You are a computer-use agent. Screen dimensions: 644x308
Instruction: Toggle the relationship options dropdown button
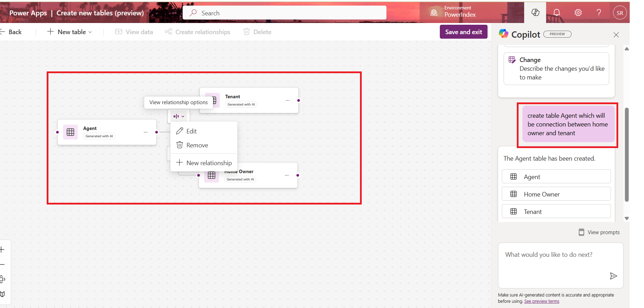coord(179,116)
